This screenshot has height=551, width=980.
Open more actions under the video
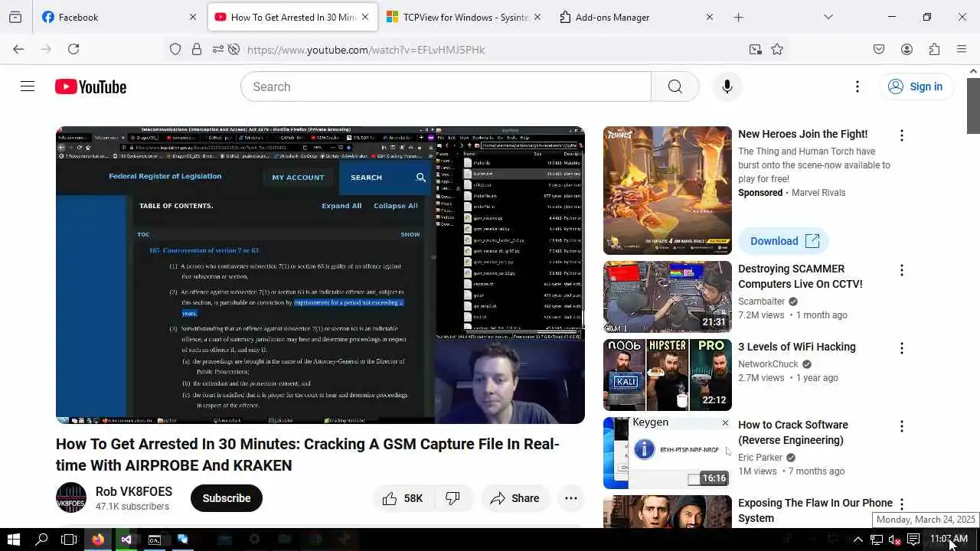click(x=571, y=498)
